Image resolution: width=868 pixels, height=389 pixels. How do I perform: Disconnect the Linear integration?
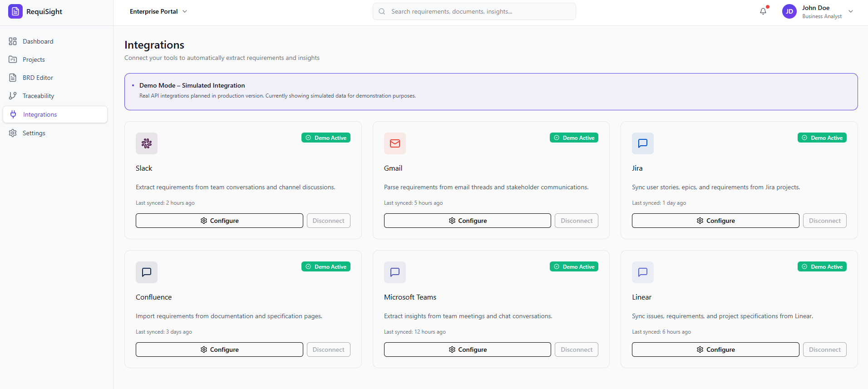(825, 350)
